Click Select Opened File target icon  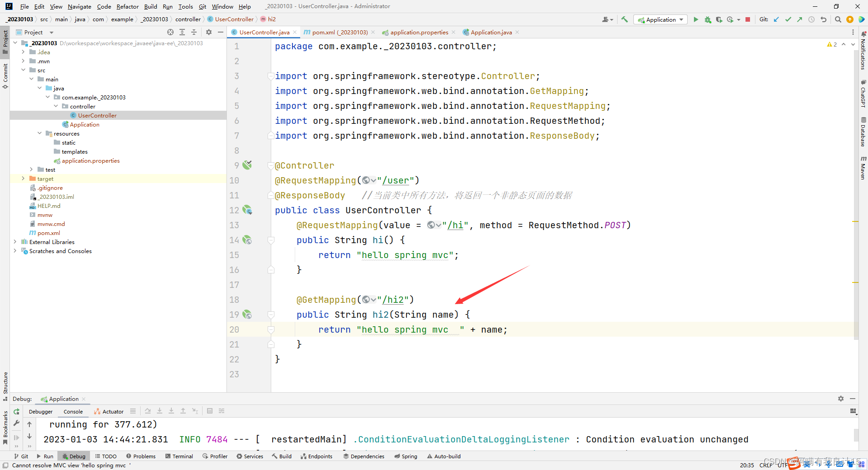point(170,32)
